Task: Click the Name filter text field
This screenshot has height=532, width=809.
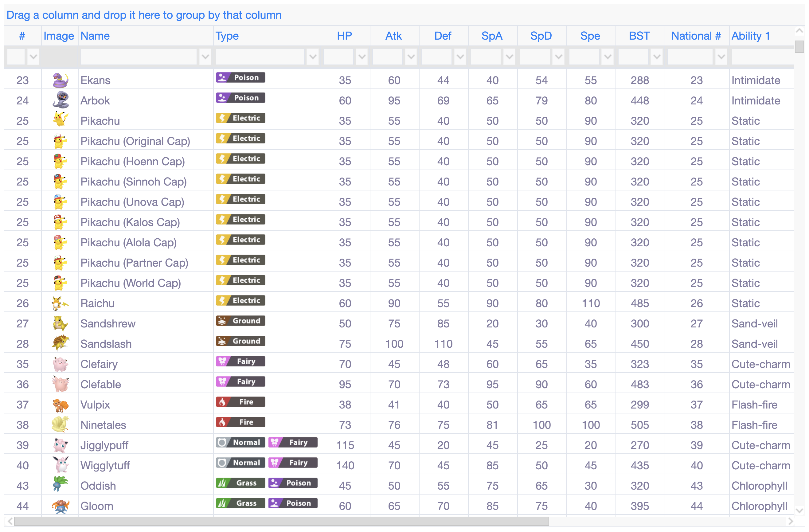Action: pos(139,57)
